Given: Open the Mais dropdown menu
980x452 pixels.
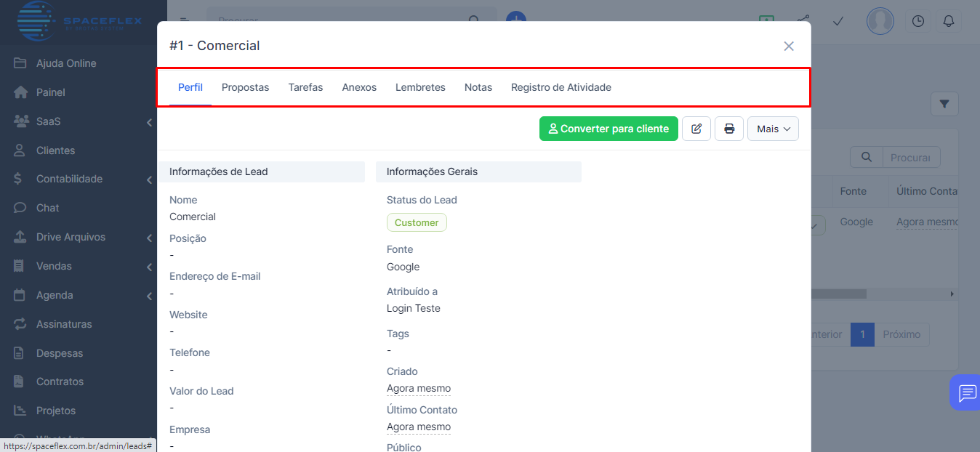Looking at the screenshot, I should coord(773,129).
